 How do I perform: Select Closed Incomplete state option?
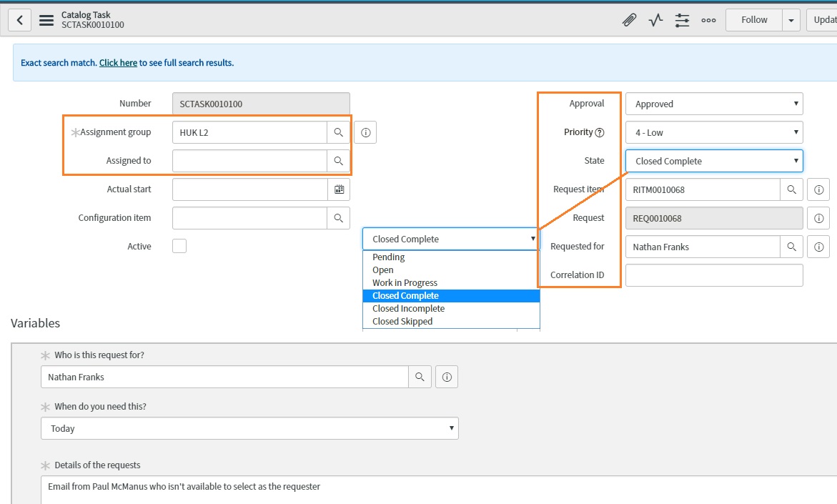click(451, 309)
